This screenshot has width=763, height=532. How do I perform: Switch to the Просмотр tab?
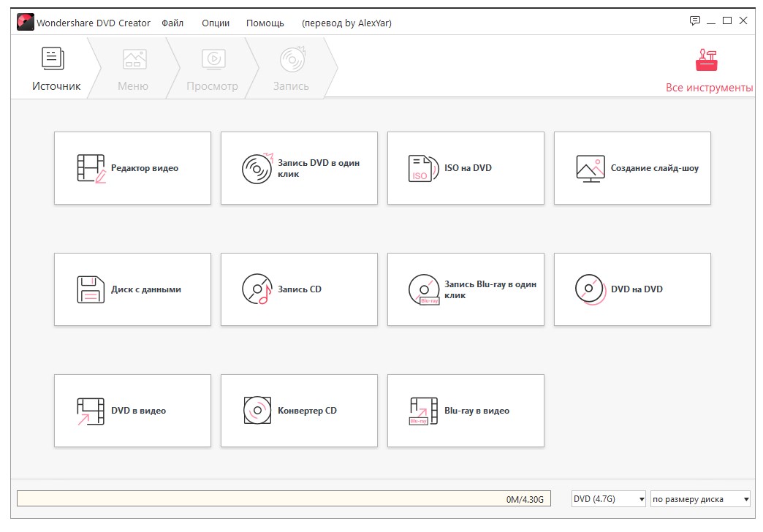(x=212, y=68)
